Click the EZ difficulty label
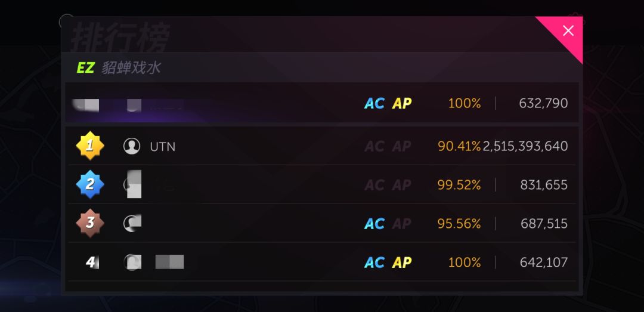 click(x=85, y=68)
